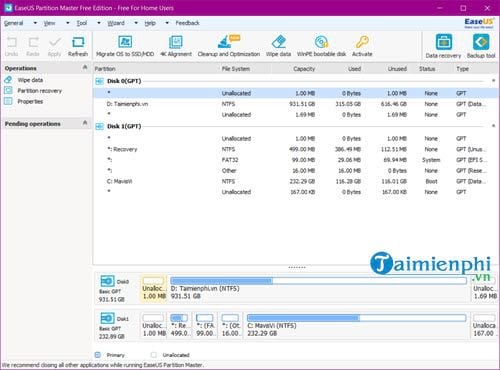This screenshot has height=370, width=500.
Task: Select C: MavisVi block in disk map
Action: [357, 325]
